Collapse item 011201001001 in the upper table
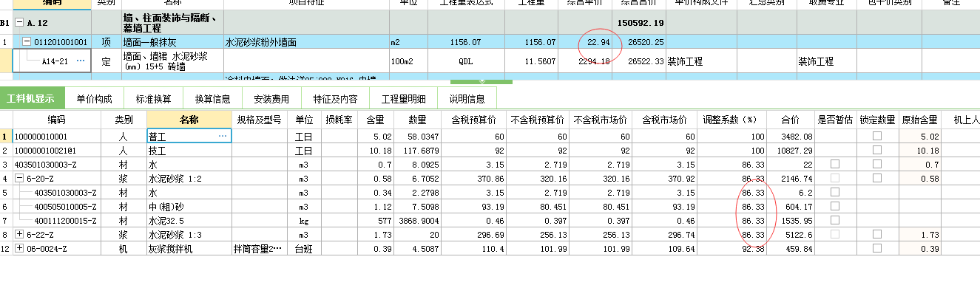This screenshot has width=980, height=285. click(27, 42)
